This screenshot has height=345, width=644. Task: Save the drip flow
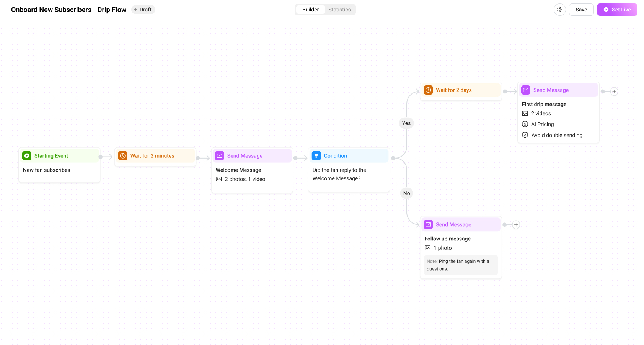(581, 10)
